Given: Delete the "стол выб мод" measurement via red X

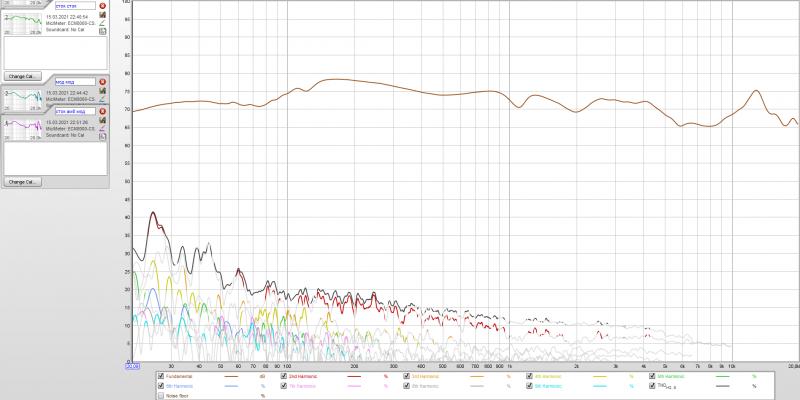Looking at the screenshot, I should pyautogui.click(x=102, y=111).
